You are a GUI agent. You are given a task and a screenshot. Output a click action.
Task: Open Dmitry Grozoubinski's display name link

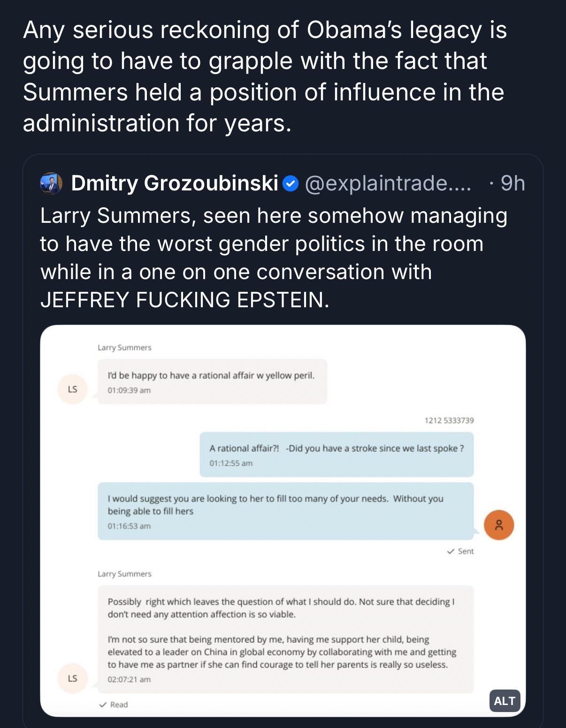tap(175, 183)
